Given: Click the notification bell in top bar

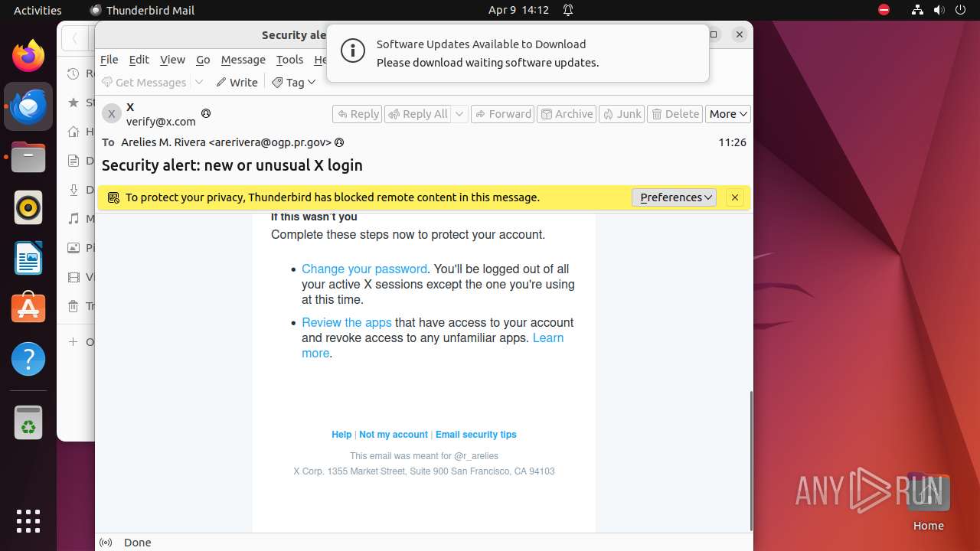Looking at the screenshot, I should (568, 10).
